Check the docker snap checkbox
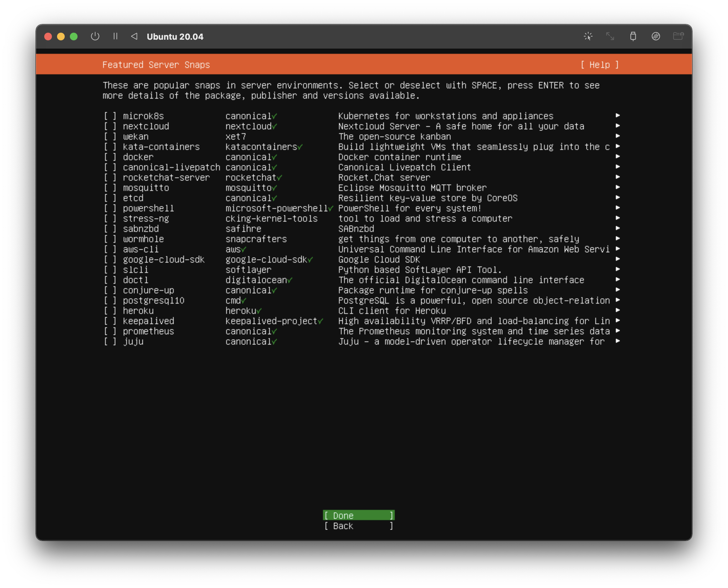Image resolution: width=728 pixels, height=588 pixels. click(110, 157)
